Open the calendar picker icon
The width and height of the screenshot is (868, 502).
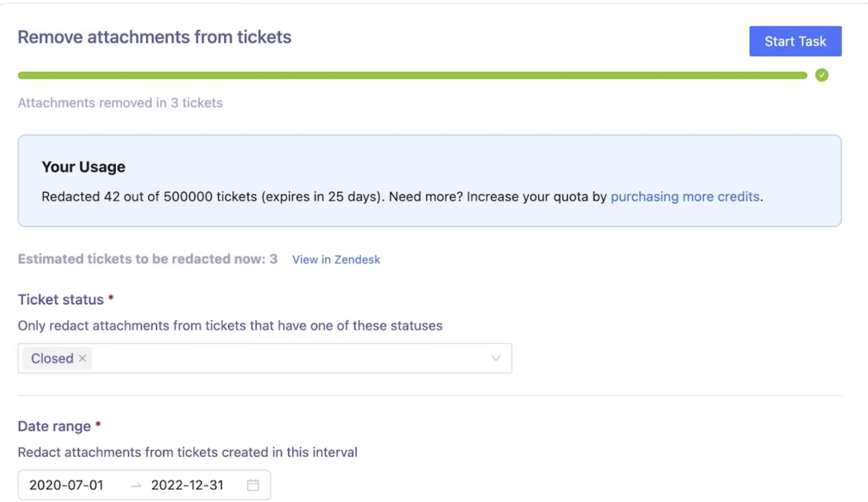point(253,485)
